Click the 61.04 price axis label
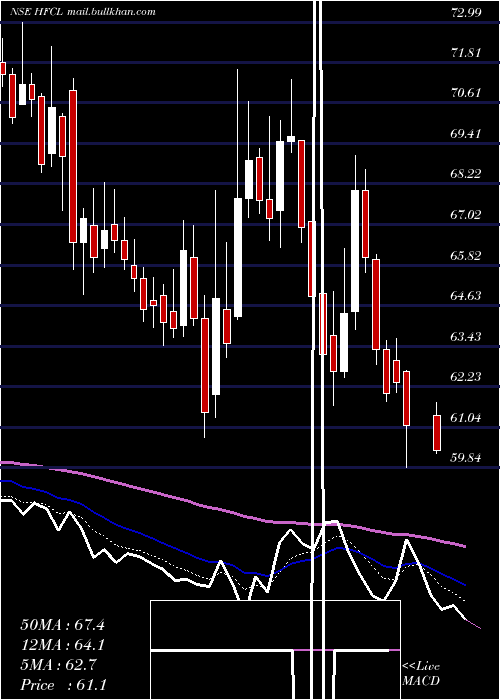This screenshot has width=500, height=700. (x=466, y=418)
